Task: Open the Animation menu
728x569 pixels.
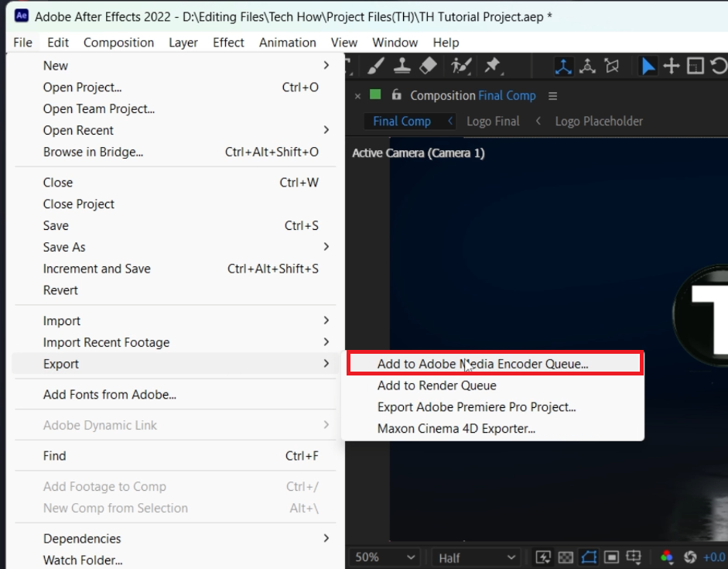Action: pyautogui.click(x=287, y=43)
